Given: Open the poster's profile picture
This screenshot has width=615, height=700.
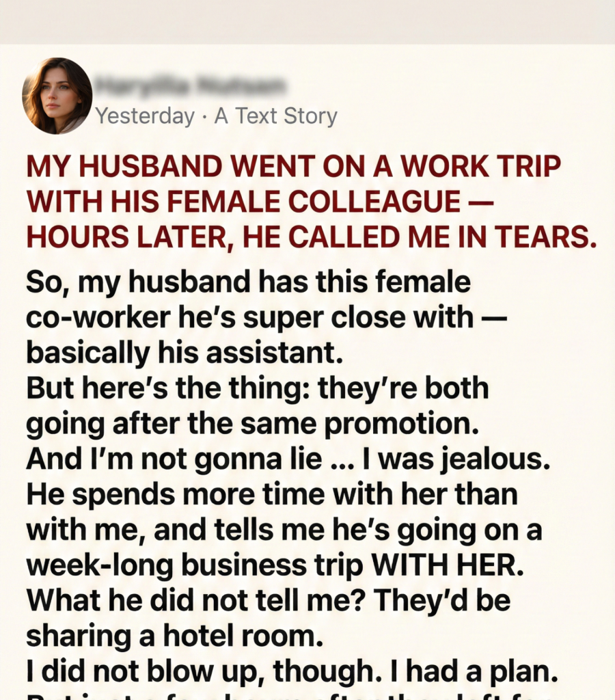Looking at the screenshot, I should tap(57, 96).
